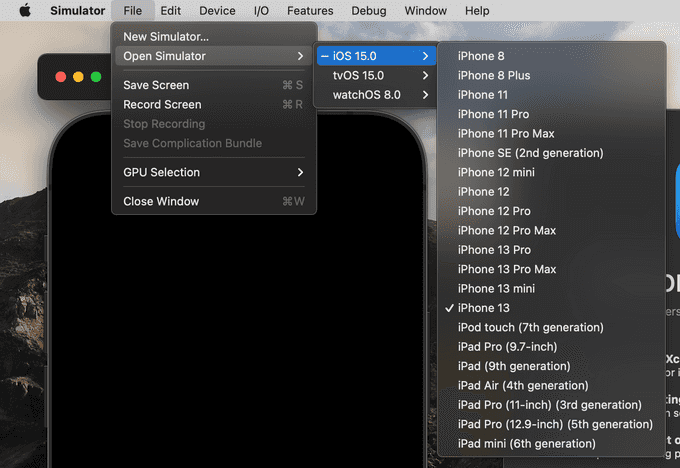
Task: Close the File menu in menu bar
Action: tap(132, 10)
